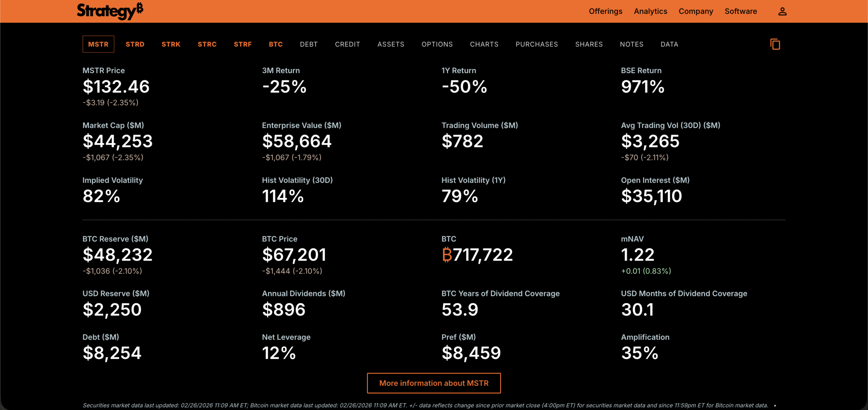Open the DEBT tab
This screenshot has width=868, height=410.
[309, 44]
